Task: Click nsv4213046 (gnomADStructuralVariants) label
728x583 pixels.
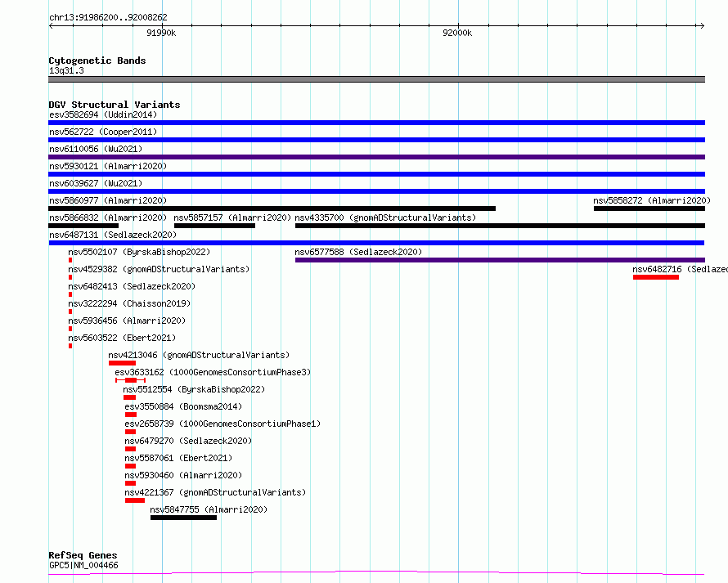Action: (199, 355)
